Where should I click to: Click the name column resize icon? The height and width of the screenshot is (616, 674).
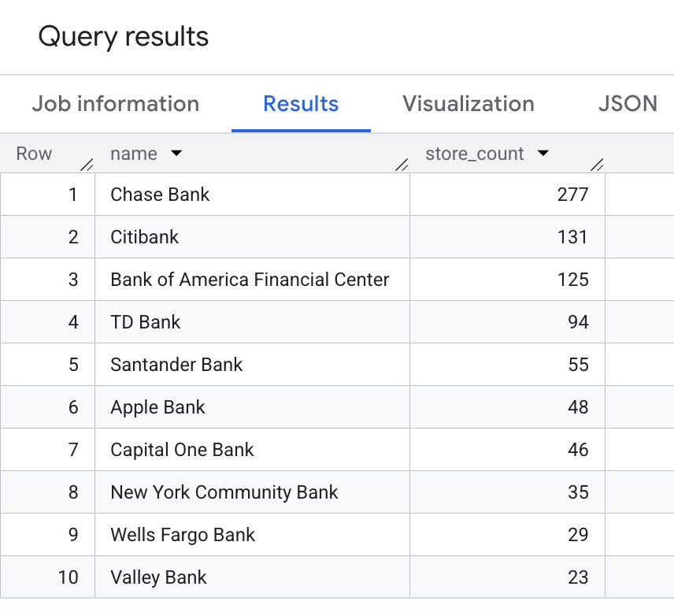pos(402,164)
